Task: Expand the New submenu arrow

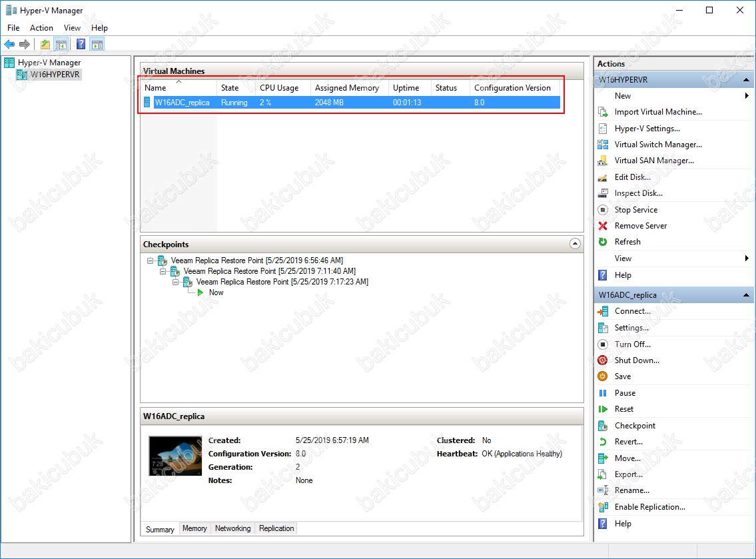Action: (x=747, y=95)
